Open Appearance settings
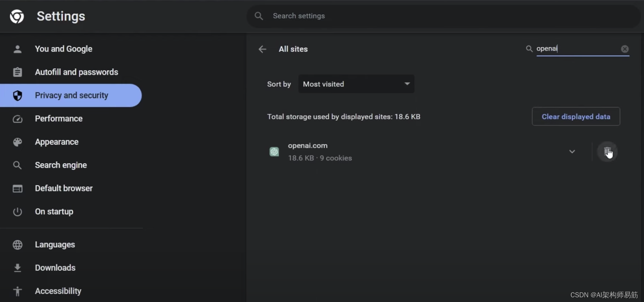This screenshot has width=644, height=302. pos(57,142)
